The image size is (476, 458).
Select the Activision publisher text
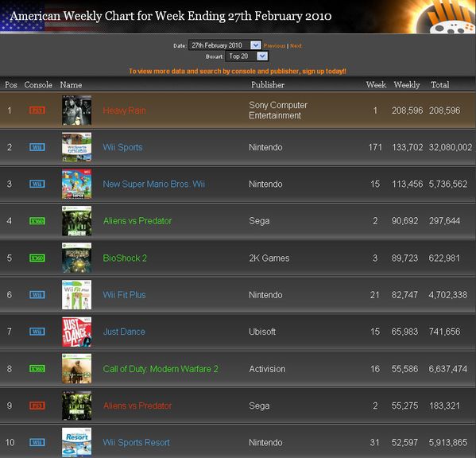coord(267,369)
